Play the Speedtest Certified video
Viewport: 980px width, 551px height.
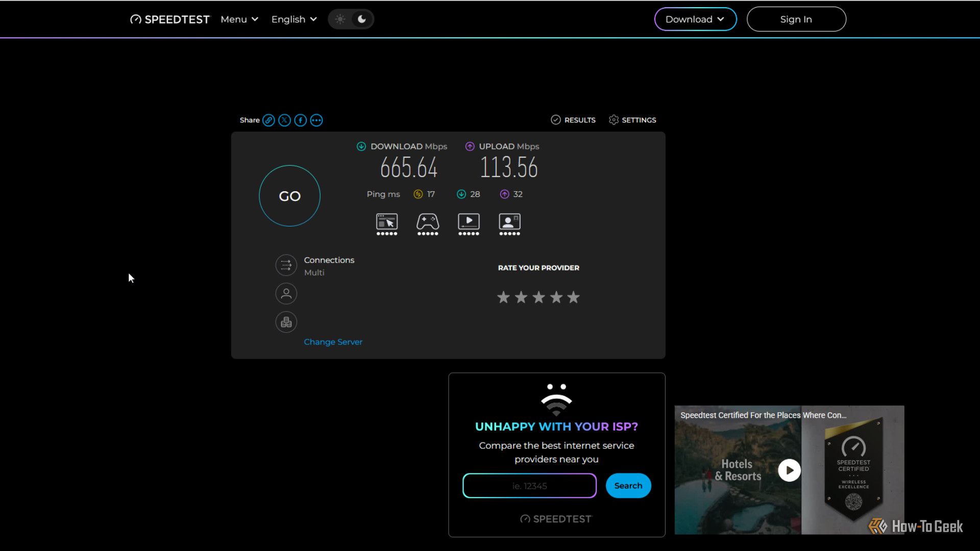tap(789, 470)
